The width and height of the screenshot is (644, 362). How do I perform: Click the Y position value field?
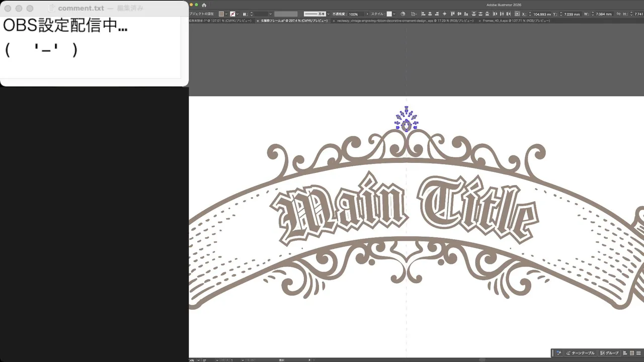tap(573, 14)
